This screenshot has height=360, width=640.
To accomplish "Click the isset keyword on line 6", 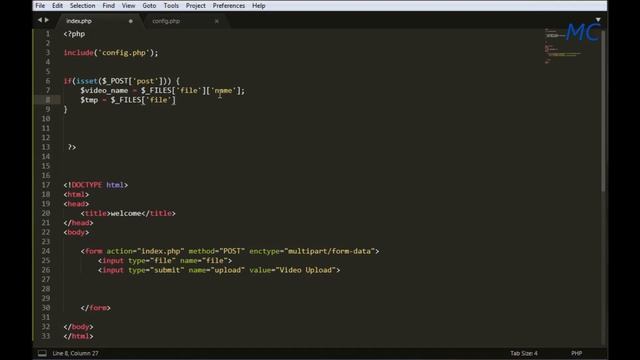I will coord(87,81).
